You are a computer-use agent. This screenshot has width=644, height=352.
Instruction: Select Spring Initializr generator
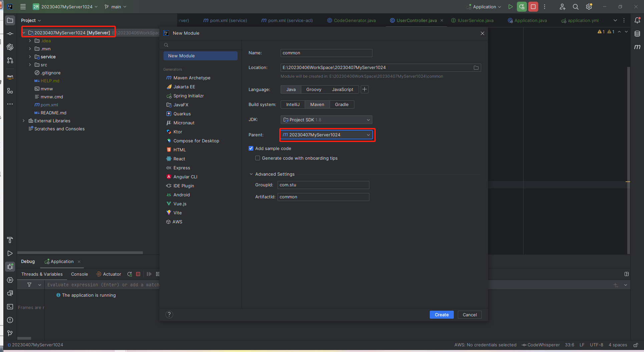pos(188,96)
